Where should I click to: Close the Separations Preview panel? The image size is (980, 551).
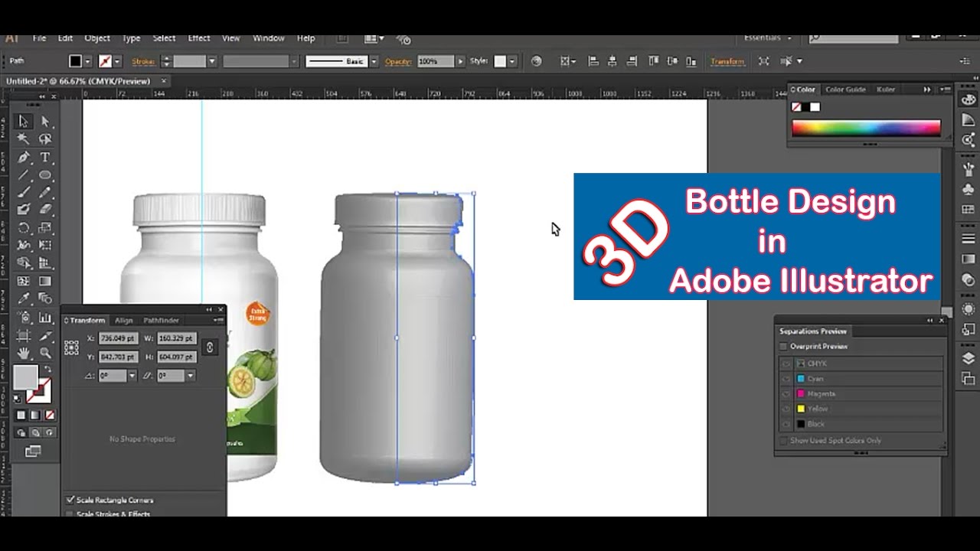(942, 321)
